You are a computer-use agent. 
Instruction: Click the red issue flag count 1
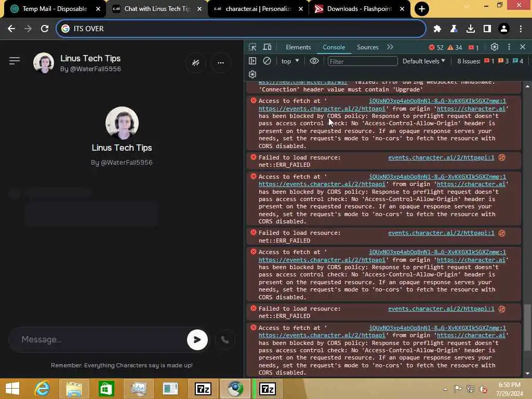click(474, 47)
